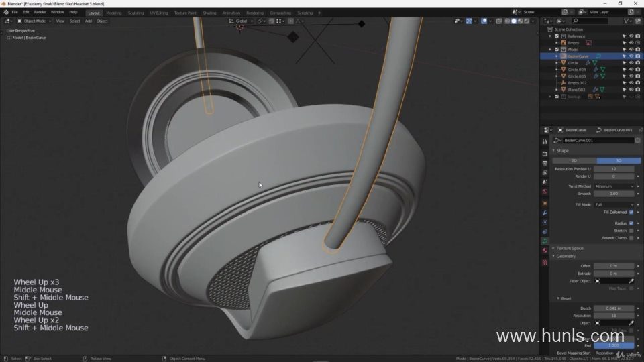Open the viewport View menu
Viewport: 644px width, 362px height.
point(60,21)
